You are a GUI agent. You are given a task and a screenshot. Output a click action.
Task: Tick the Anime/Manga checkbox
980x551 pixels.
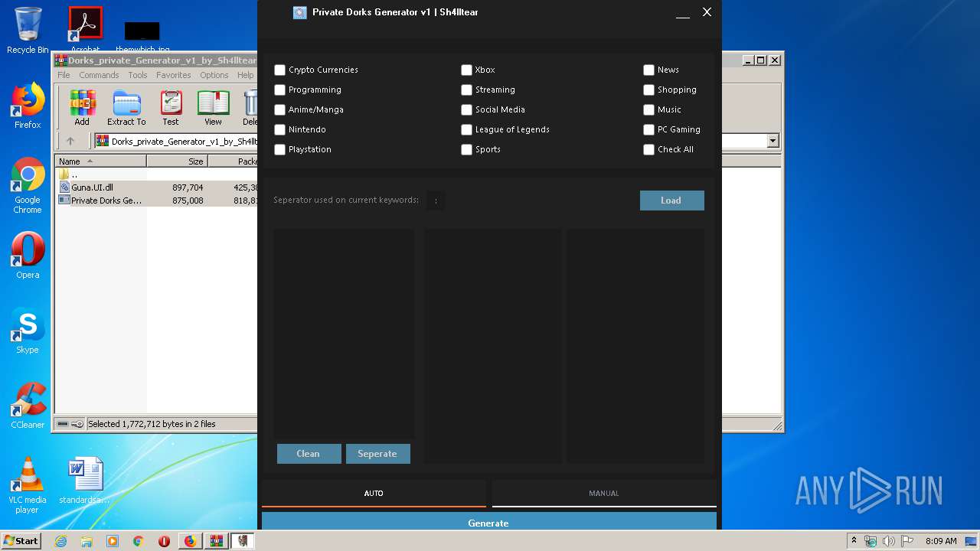pos(280,109)
